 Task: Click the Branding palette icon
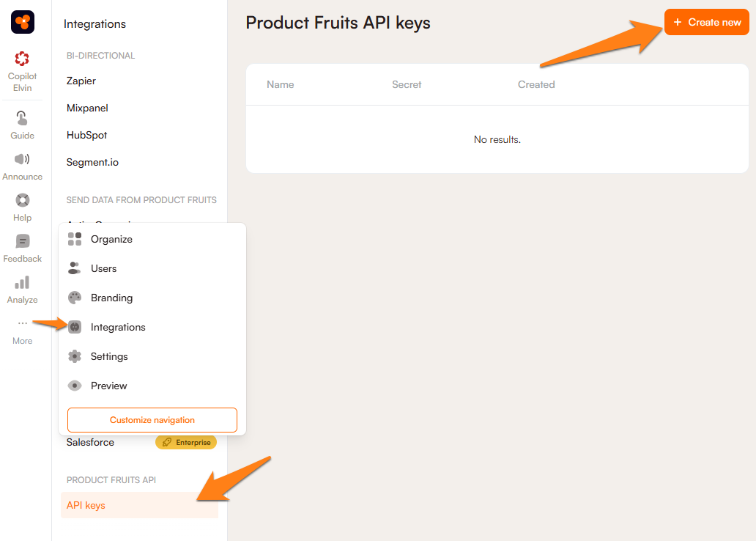point(75,298)
